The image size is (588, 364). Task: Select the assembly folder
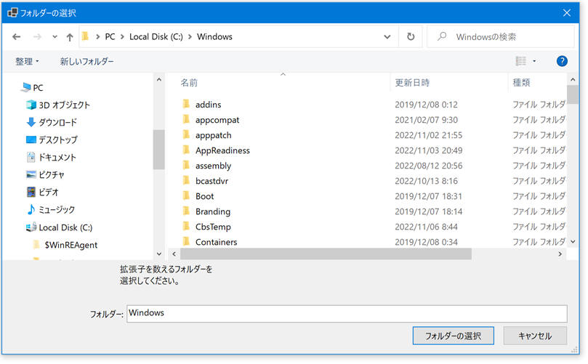click(x=213, y=166)
